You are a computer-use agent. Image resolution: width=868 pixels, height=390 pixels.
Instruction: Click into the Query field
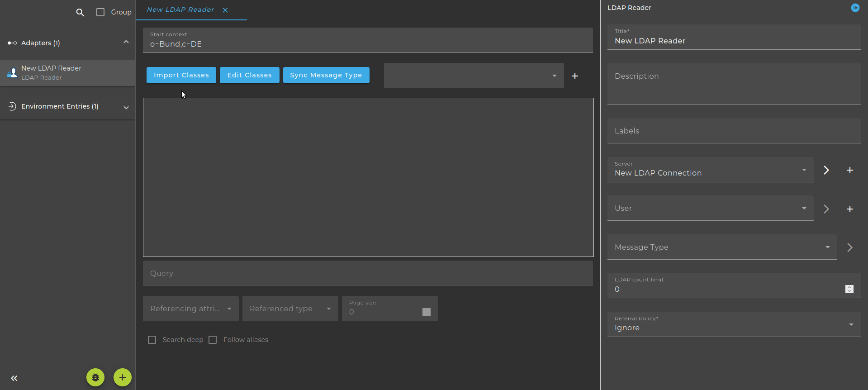coord(368,273)
